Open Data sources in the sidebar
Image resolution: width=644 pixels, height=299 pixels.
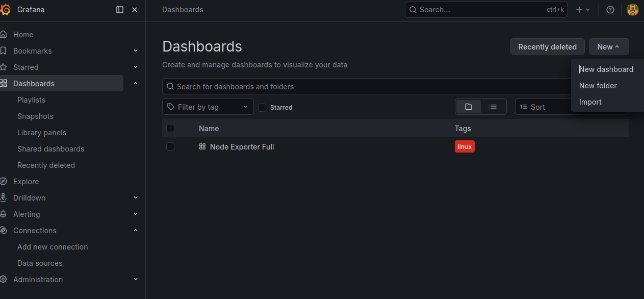[40, 263]
